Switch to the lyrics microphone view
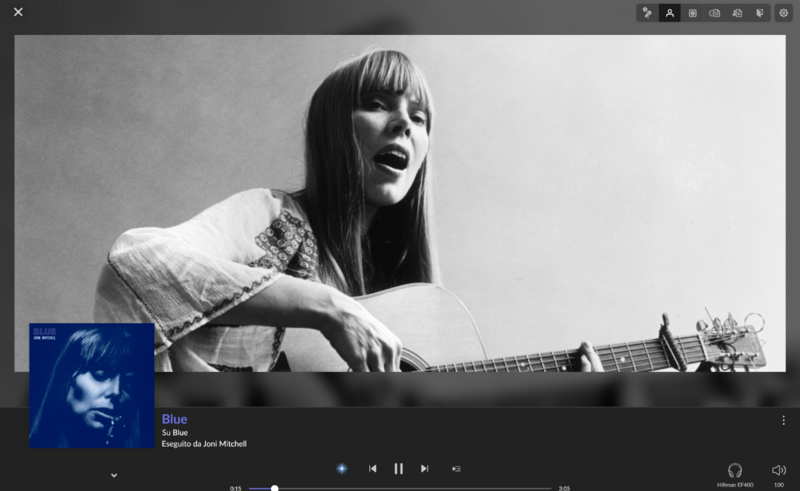 click(x=647, y=13)
